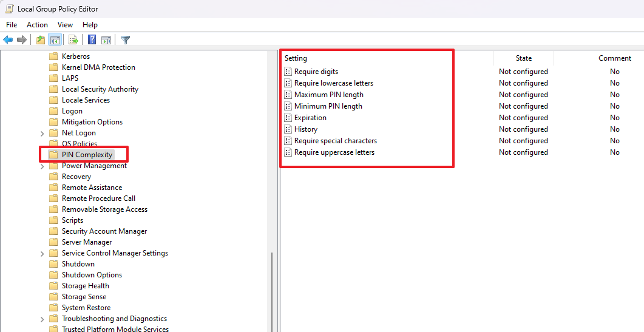Select the Maximum PIN length setting

329,95
